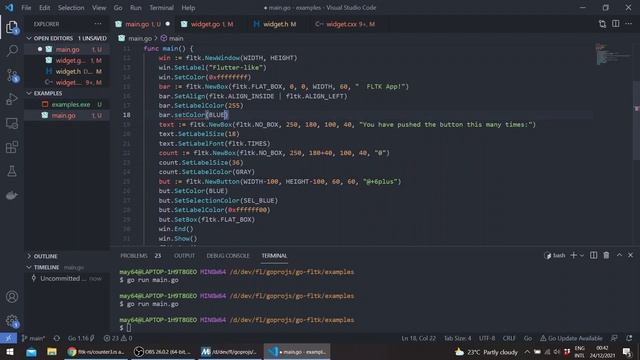Switch to OBS window in taskbar

point(162,352)
